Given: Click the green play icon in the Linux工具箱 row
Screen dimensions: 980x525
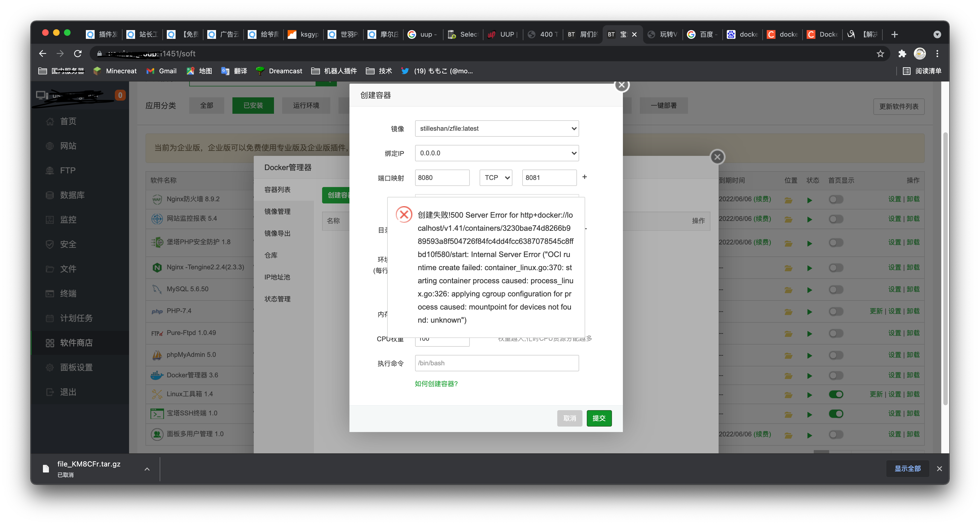Looking at the screenshot, I should (809, 395).
